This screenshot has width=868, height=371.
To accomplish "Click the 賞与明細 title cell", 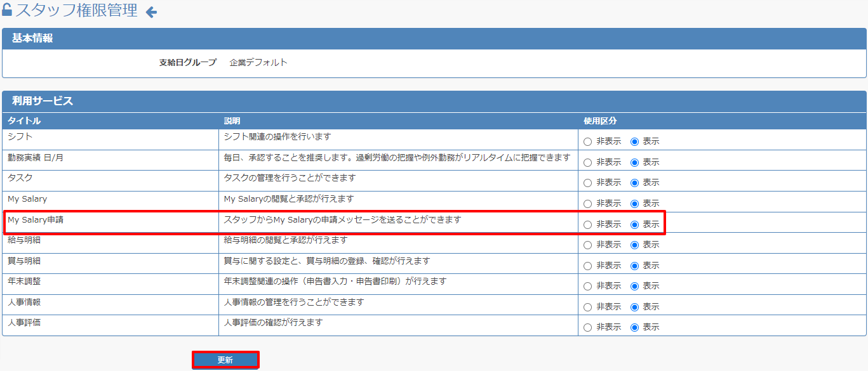I will pyautogui.click(x=111, y=264).
